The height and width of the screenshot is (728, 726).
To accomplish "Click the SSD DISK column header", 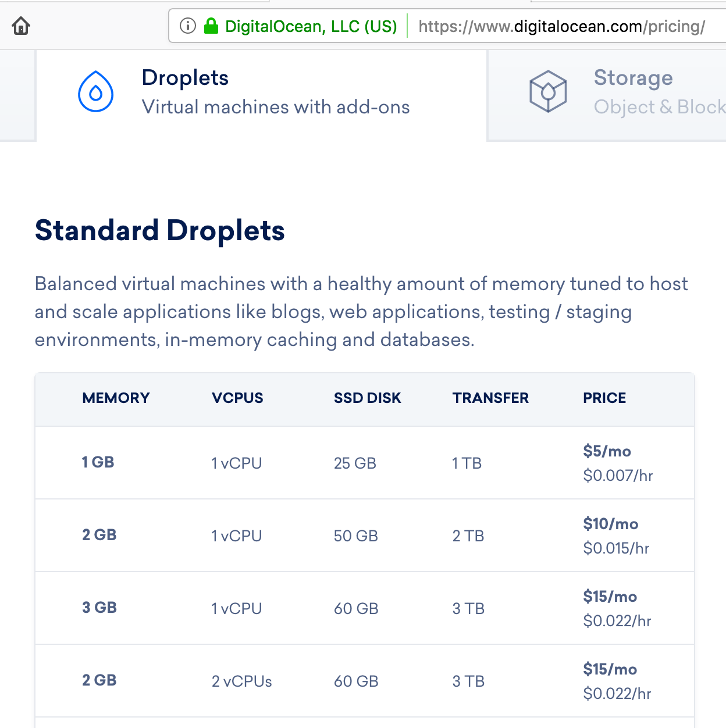I will pos(368,398).
